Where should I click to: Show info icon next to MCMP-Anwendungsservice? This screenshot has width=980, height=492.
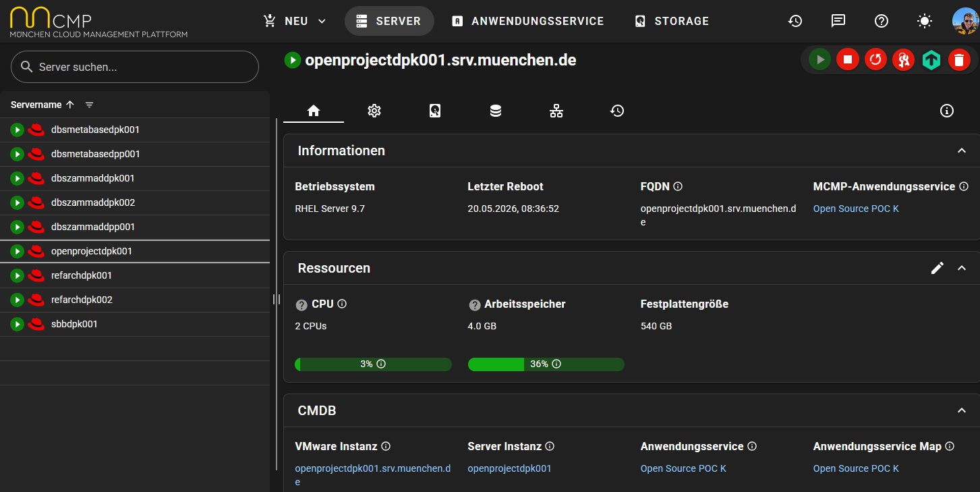pos(964,186)
